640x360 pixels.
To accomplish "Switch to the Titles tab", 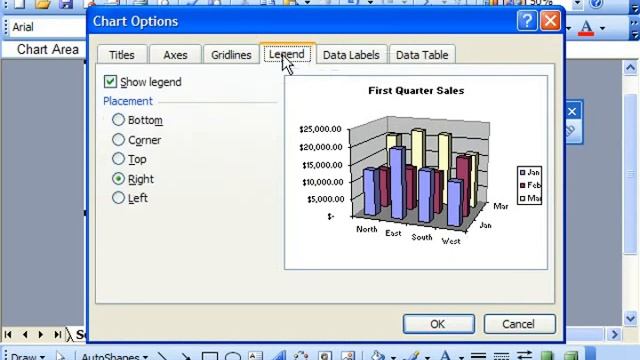I will point(122,55).
